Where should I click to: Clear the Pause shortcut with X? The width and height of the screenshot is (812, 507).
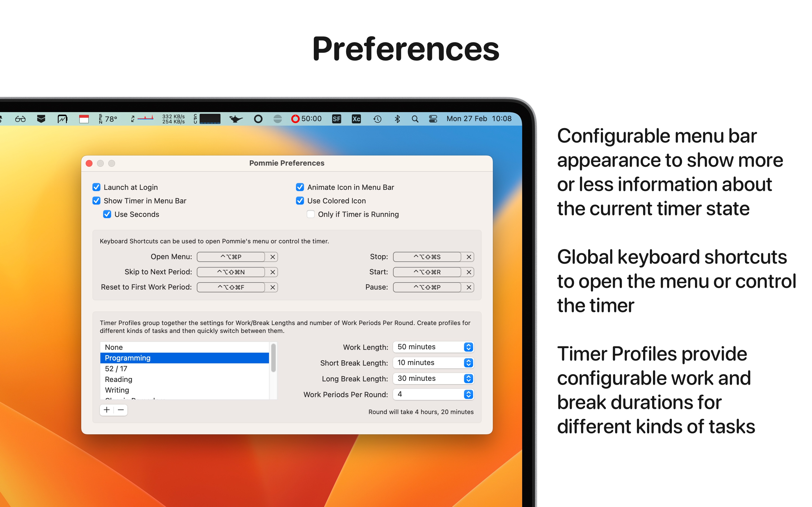pyautogui.click(x=469, y=287)
